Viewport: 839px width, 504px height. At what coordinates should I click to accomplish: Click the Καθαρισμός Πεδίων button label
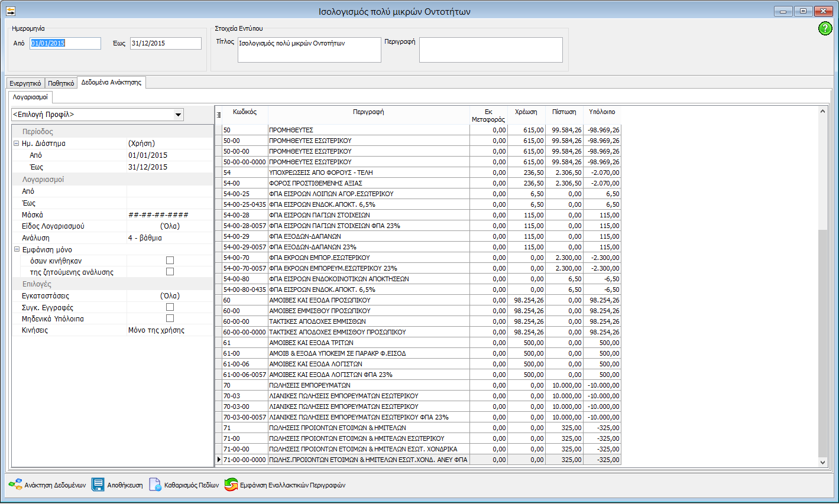192,485
